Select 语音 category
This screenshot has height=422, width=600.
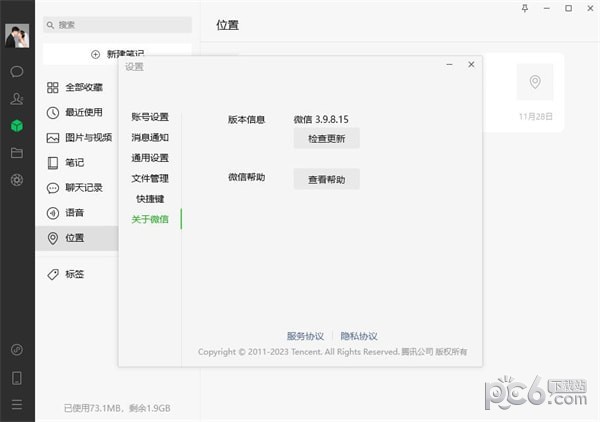point(77,213)
